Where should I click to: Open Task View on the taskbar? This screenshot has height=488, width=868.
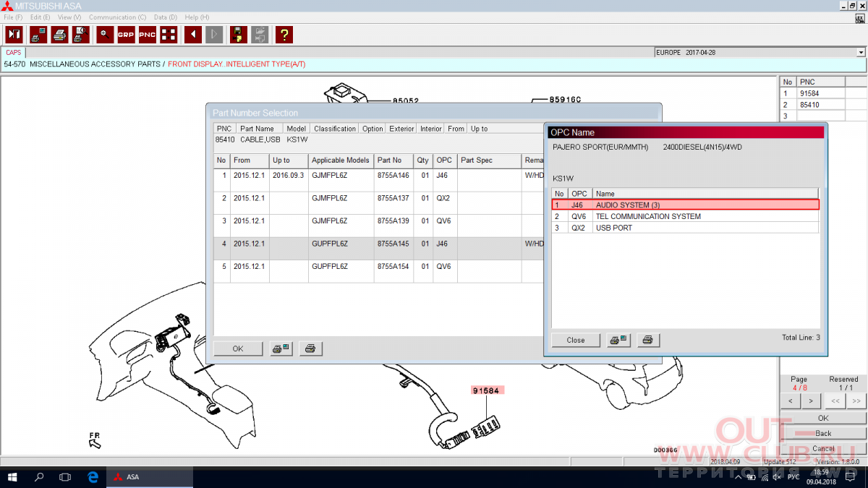tap(66, 477)
